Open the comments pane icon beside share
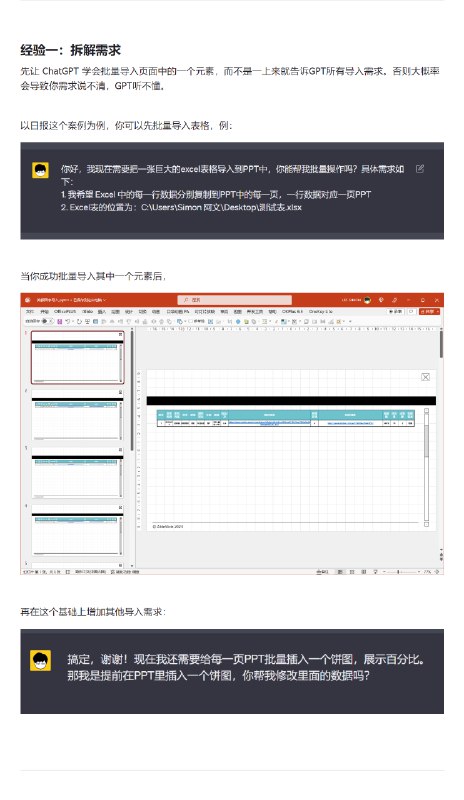The width and height of the screenshot is (464, 800). pos(411,311)
